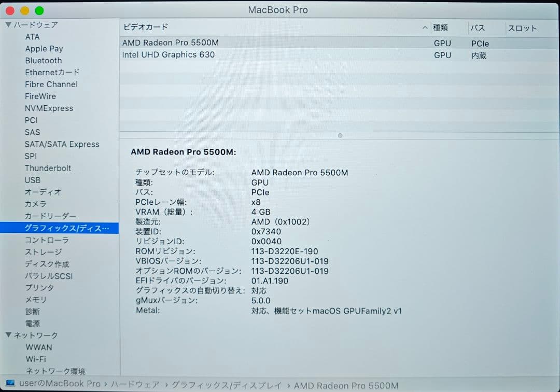Image resolution: width=560 pixels, height=392 pixels.
Task: Select Bluetooth in the hardware sidebar
Action: click(43, 60)
